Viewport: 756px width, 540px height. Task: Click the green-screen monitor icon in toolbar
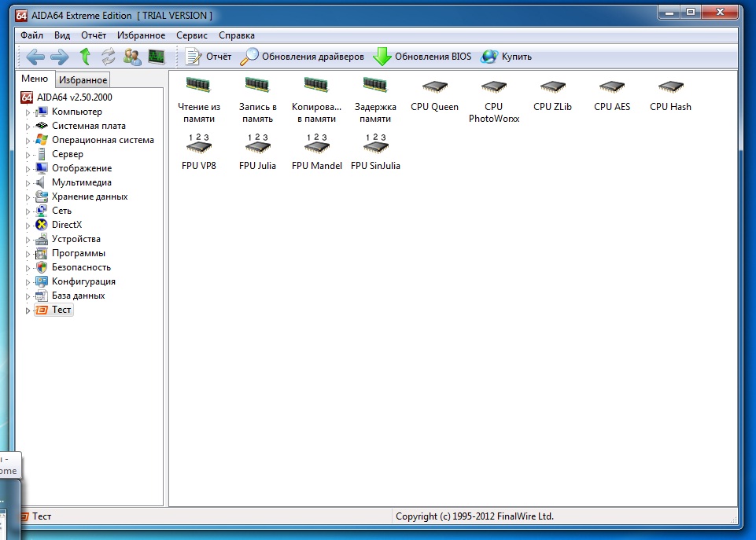[157, 57]
